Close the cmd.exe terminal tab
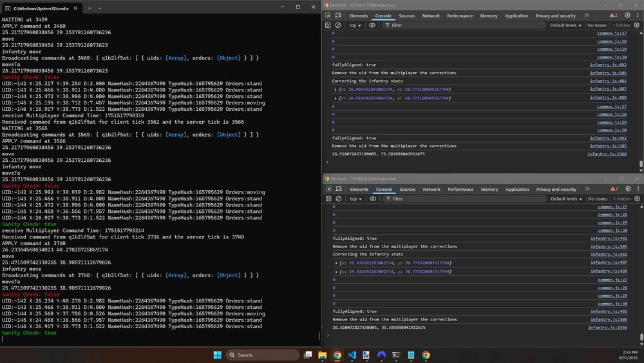 click(x=75, y=8)
